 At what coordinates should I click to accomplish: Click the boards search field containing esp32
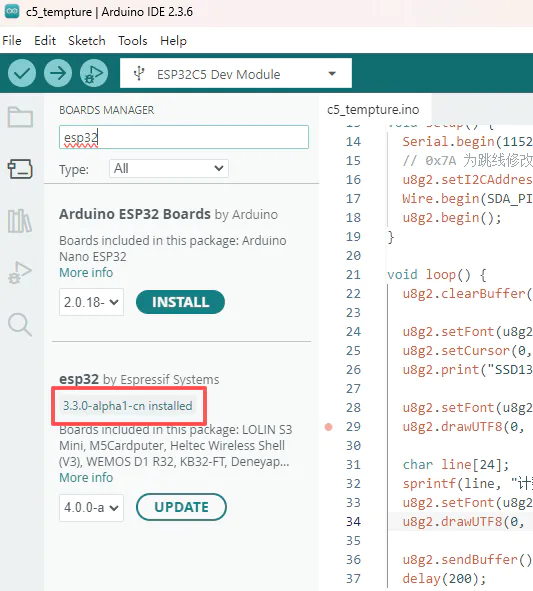(184, 137)
